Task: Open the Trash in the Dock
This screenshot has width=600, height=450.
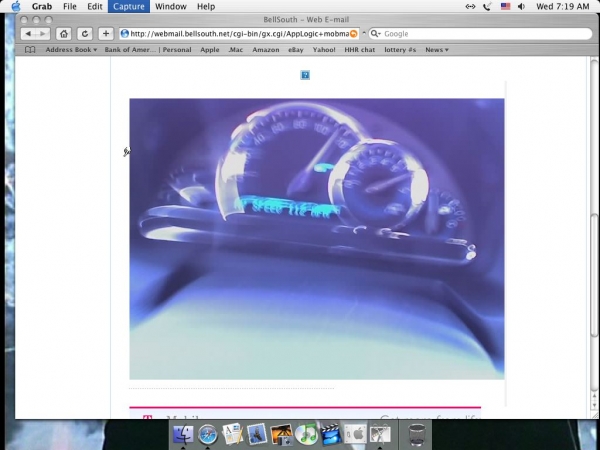Action: 417,434
